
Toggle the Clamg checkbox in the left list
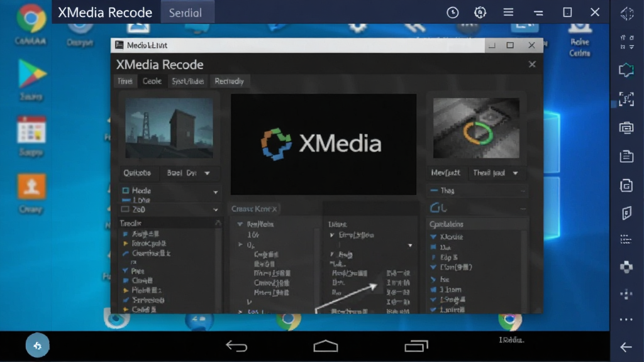coord(126,281)
